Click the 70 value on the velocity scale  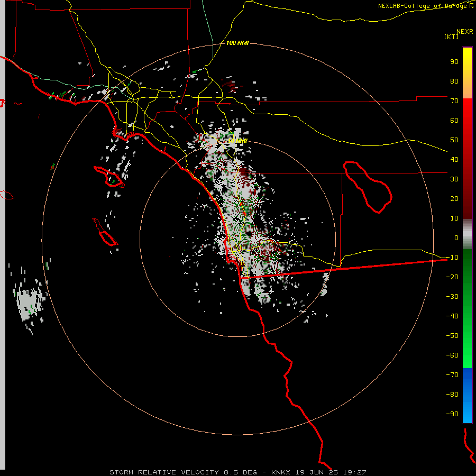click(x=454, y=101)
